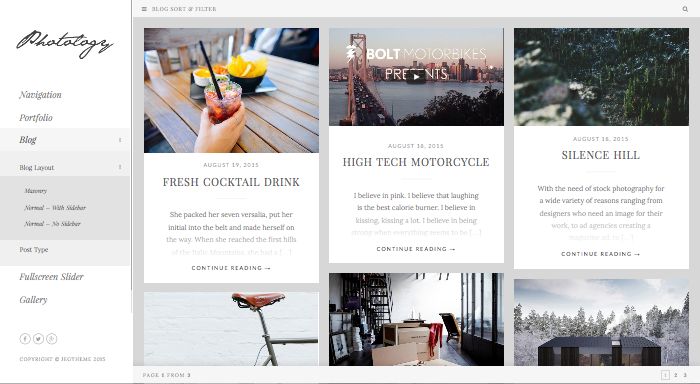Select the Masonry blog layout
700x384 pixels.
(x=35, y=191)
